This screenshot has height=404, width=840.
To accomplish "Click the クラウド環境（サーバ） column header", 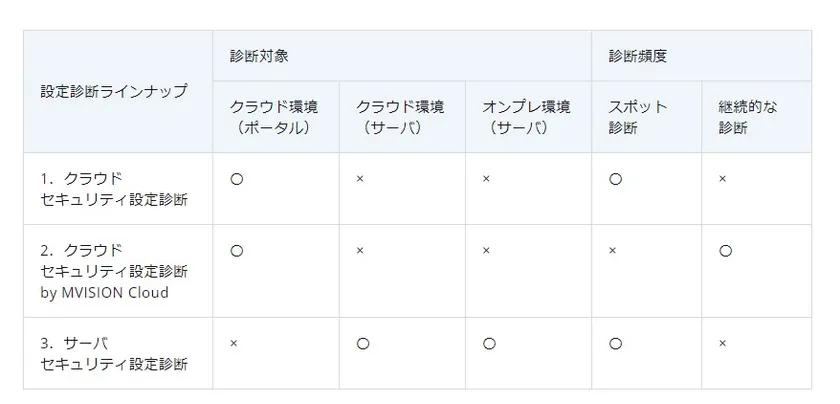I will [400, 117].
